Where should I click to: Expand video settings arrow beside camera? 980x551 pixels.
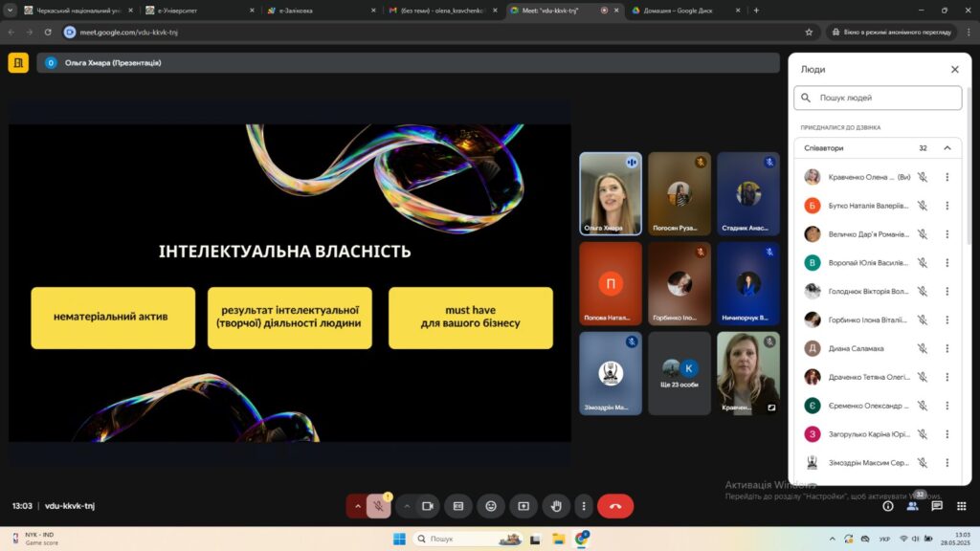click(x=407, y=506)
